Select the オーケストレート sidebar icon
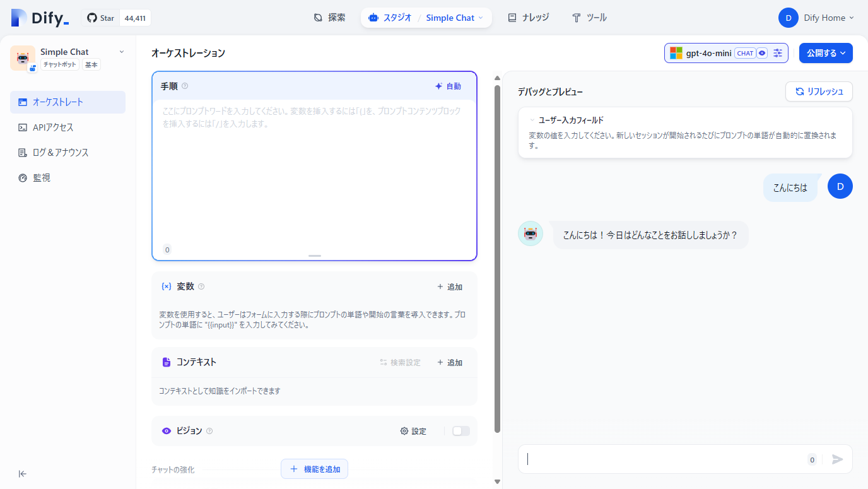Image resolution: width=868 pixels, height=489 pixels. click(x=22, y=102)
